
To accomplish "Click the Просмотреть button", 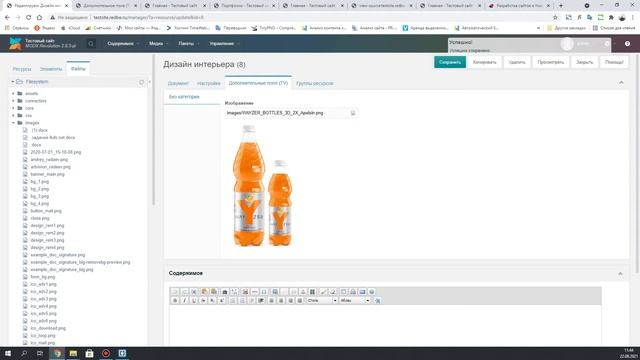I will click(551, 62).
